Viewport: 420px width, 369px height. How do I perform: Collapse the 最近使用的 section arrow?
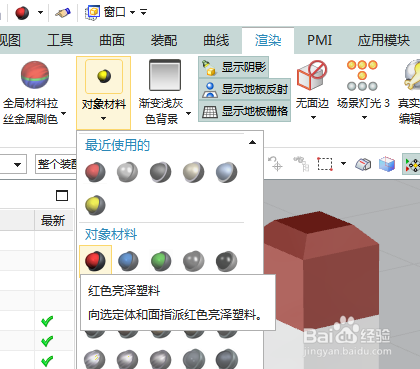point(252,142)
